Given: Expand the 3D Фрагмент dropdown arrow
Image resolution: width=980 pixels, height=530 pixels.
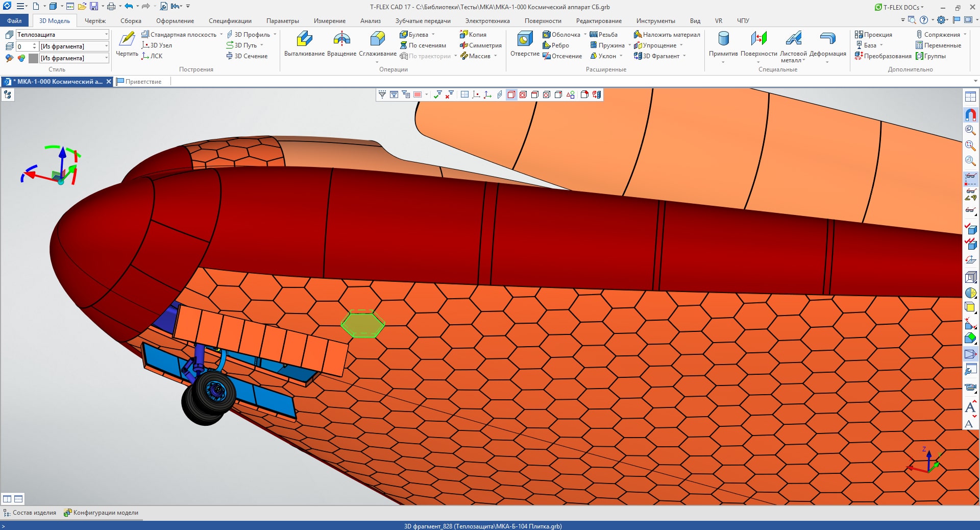Looking at the screenshot, I should [684, 56].
